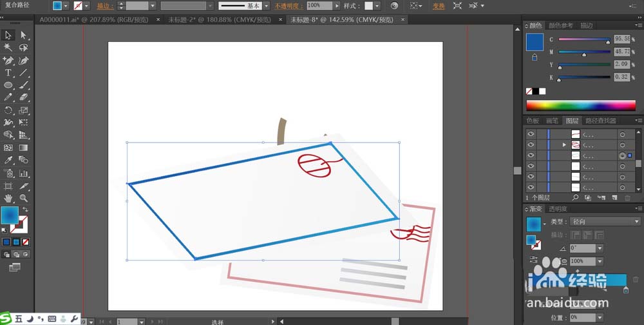
Task: Select the Lasso tool
Action: point(23,48)
